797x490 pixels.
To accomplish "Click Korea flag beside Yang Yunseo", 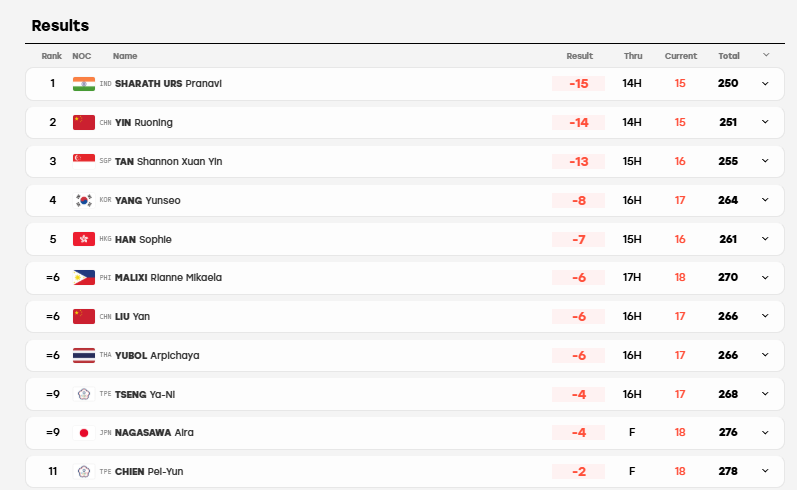I will (x=84, y=200).
